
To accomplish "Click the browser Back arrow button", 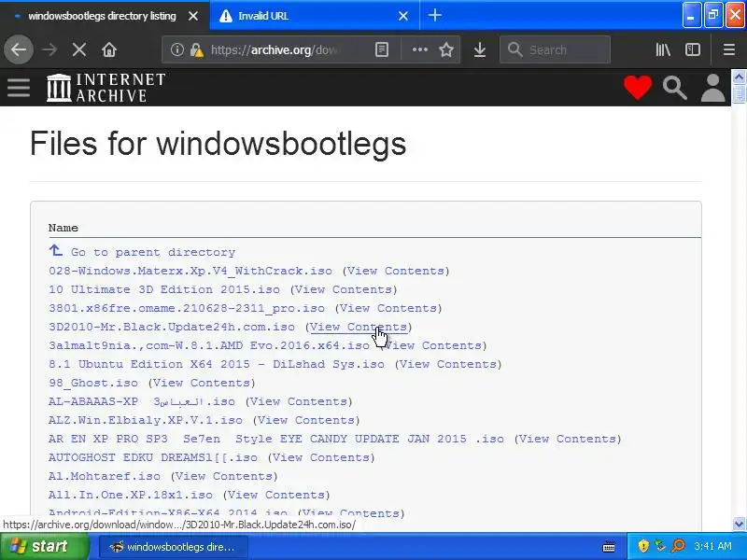I will [19, 49].
